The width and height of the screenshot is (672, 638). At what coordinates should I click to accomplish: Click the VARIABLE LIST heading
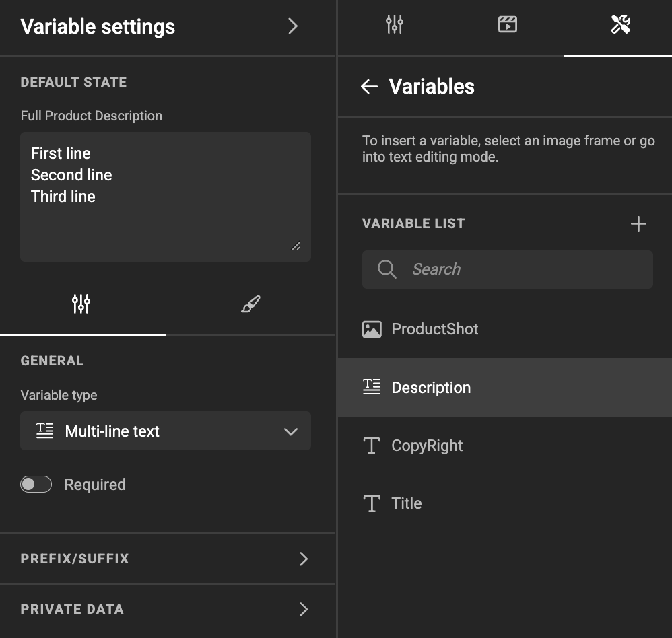[413, 223]
